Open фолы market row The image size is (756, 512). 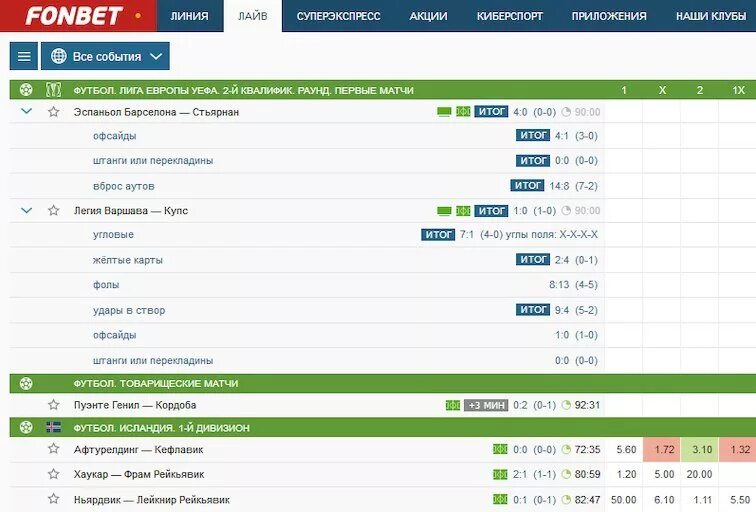coord(307,285)
